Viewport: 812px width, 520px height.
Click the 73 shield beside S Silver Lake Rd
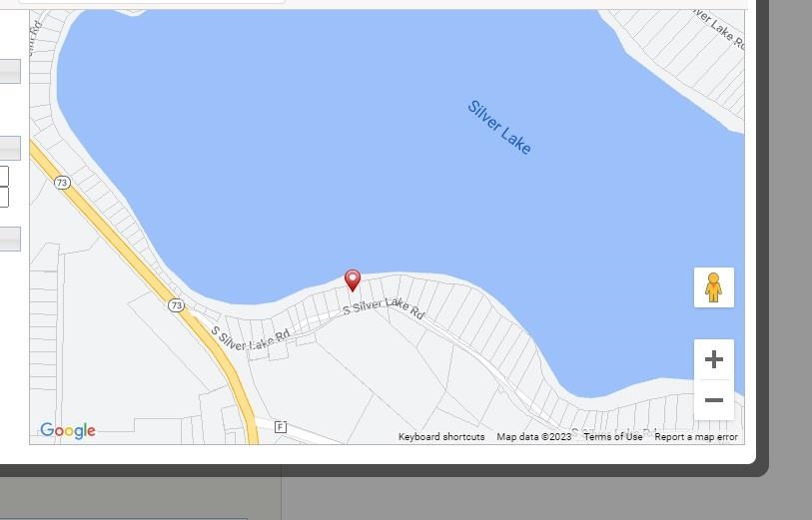176,305
